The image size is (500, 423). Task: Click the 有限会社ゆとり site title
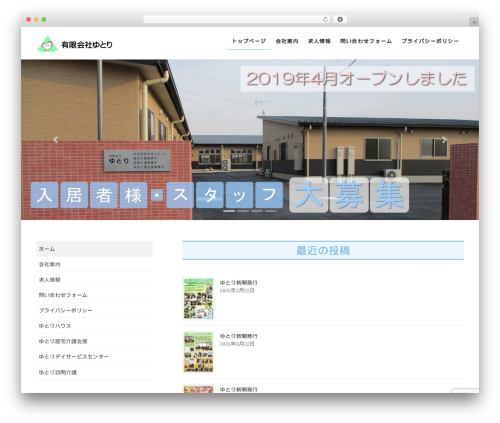click(x=87, y=45)
